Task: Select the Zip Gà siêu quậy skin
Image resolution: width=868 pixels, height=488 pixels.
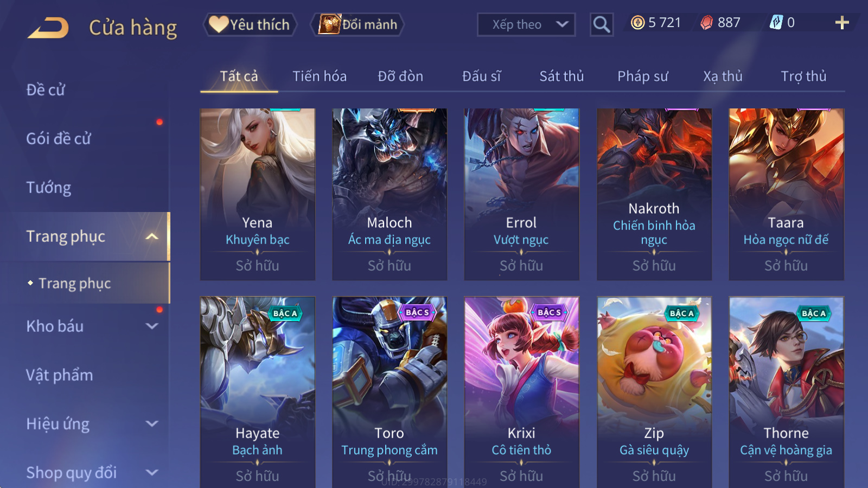Action: coord(654,392)
